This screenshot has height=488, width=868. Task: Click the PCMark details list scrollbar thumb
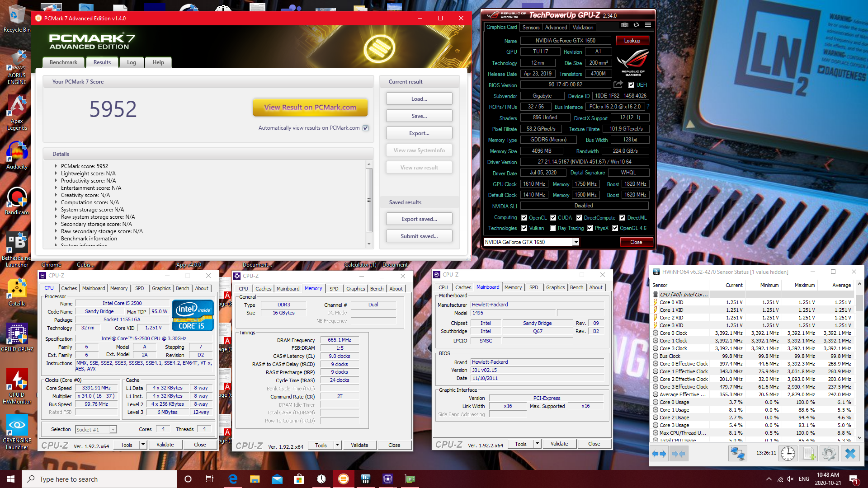pos(369,200)
